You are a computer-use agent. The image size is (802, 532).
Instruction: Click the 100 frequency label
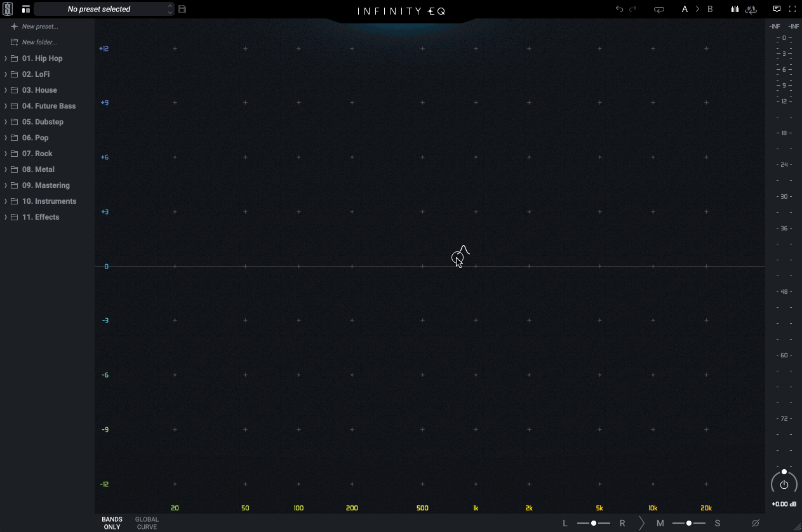(298, 508)
